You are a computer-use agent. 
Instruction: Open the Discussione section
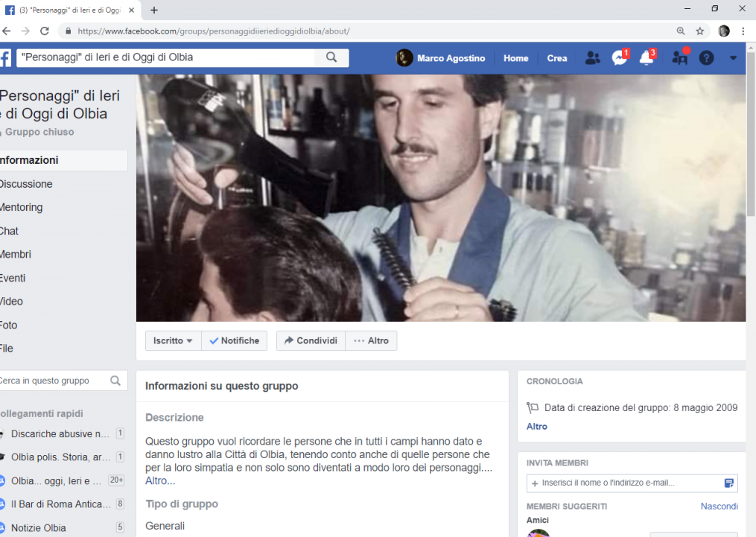26,184
